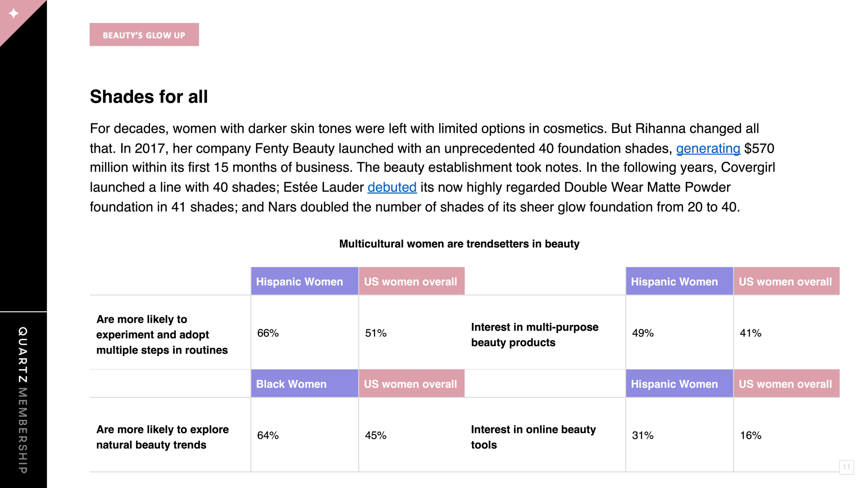Click the 66% table cell
Screen dimensions: 868x488
tap(305, 333)
